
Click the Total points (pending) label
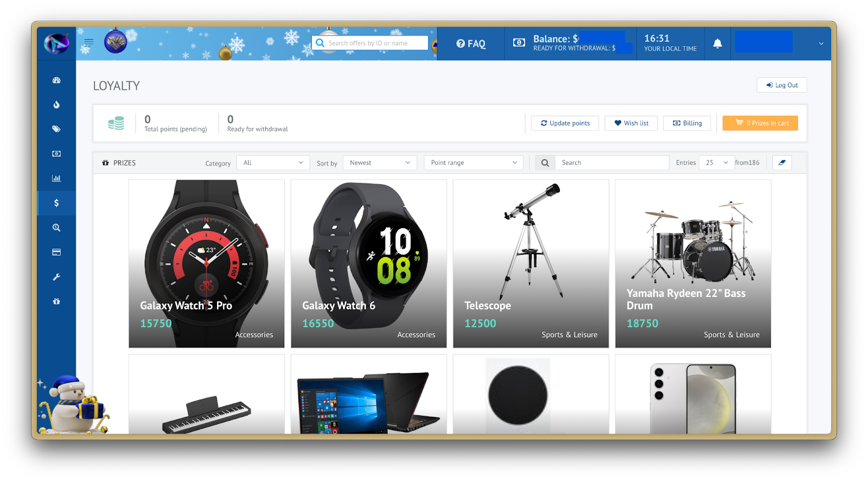pos(176,129)
